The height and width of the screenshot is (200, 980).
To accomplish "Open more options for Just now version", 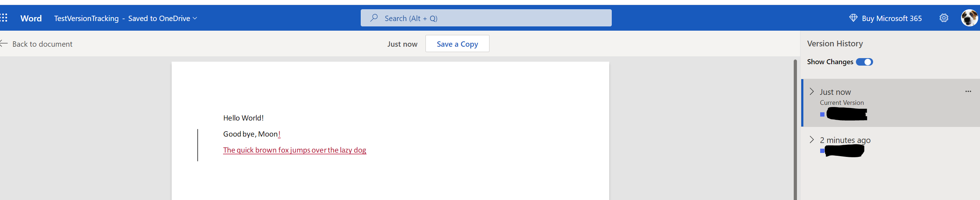I will click(x=968, y=92).
